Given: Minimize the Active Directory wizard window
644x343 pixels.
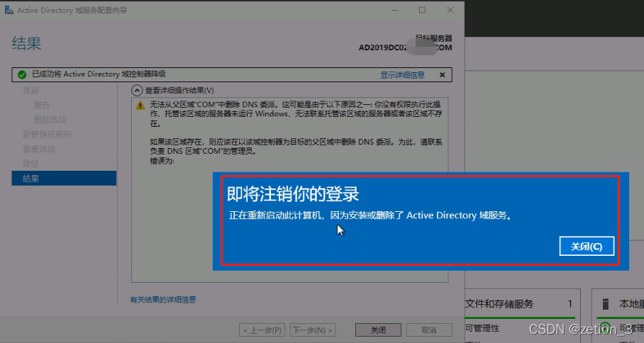Looking at the screenshot, I should click(x=394, y=10).
